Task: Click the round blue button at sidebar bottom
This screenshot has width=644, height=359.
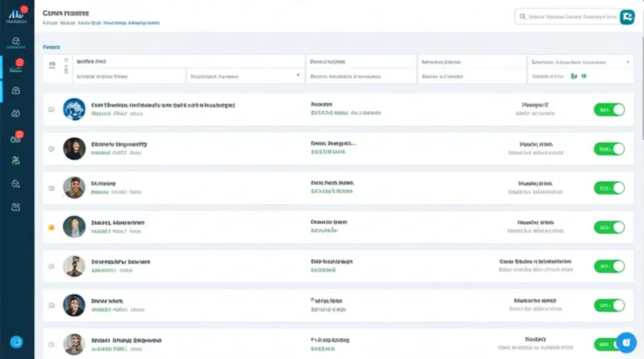Action: click(16, 341)
